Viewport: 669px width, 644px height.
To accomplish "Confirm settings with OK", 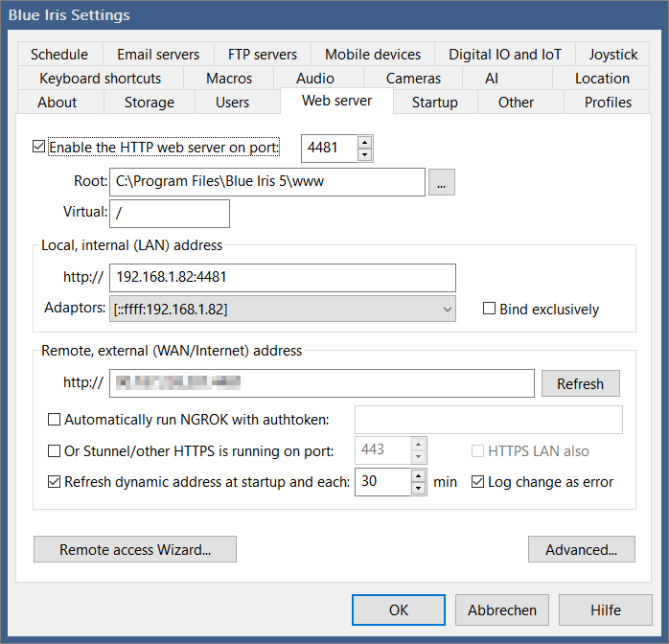I will pos(399,609).
